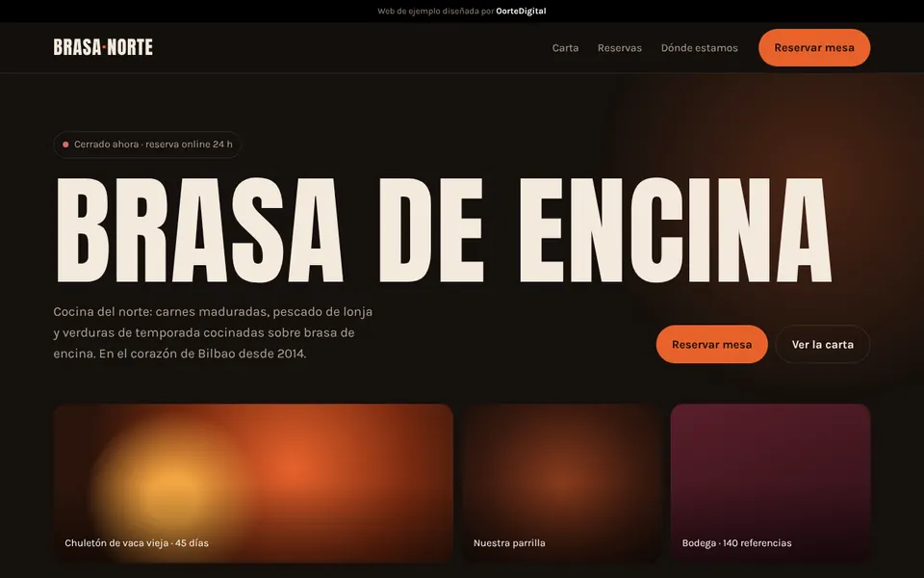Open the Nuestra parrilla card
This screenshot has height=578, width=924.
coord(561,483)
